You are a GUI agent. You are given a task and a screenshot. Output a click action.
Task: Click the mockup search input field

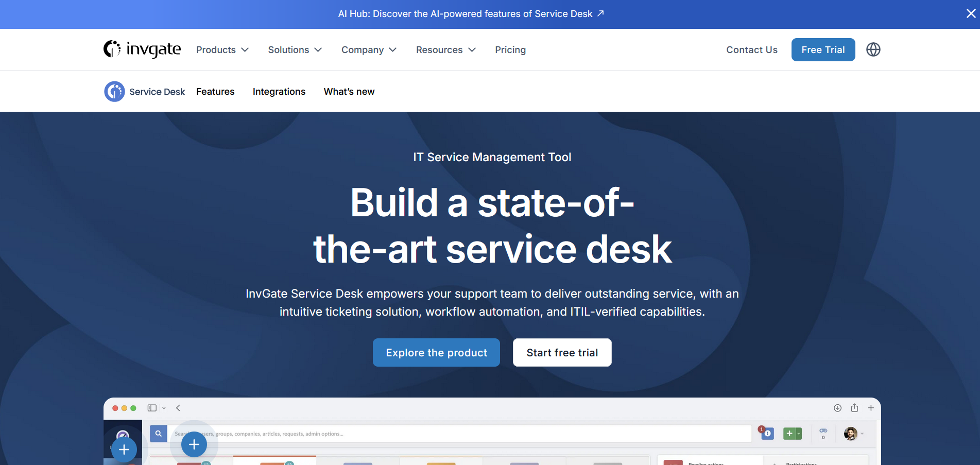coord(459,434)
